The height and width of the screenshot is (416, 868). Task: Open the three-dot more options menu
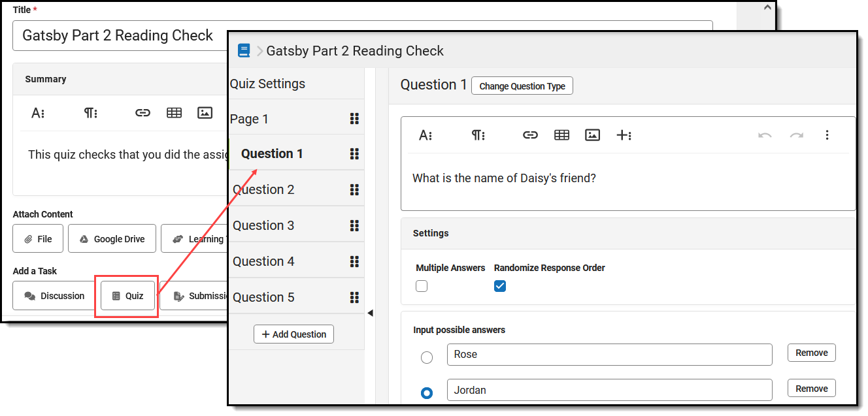[x=827, y=135]
